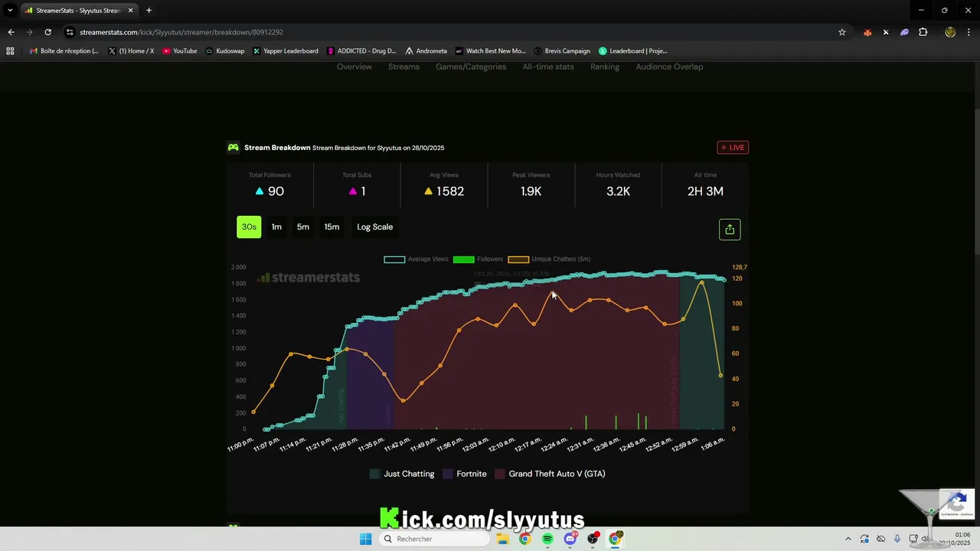The height and width of the screenshot is (551, 980).
Task: Click the microphone icon in system tray
Action: click(x=897, y=539)
